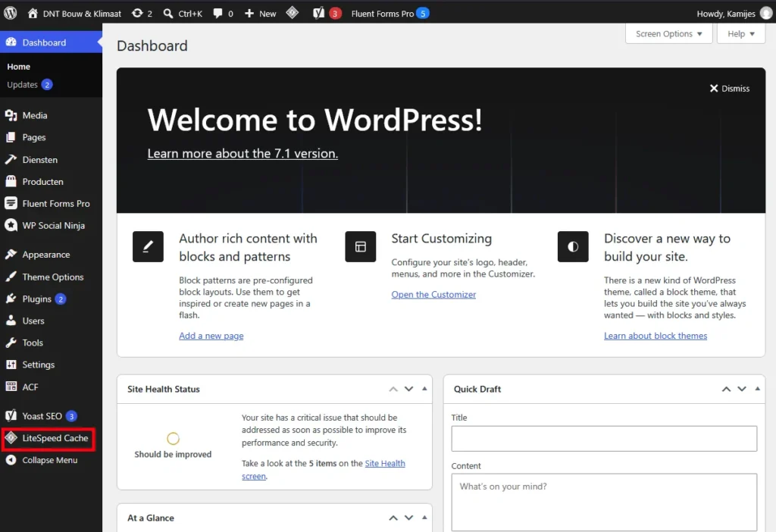Open comments bubble icon in admin bar

[217, 14]
